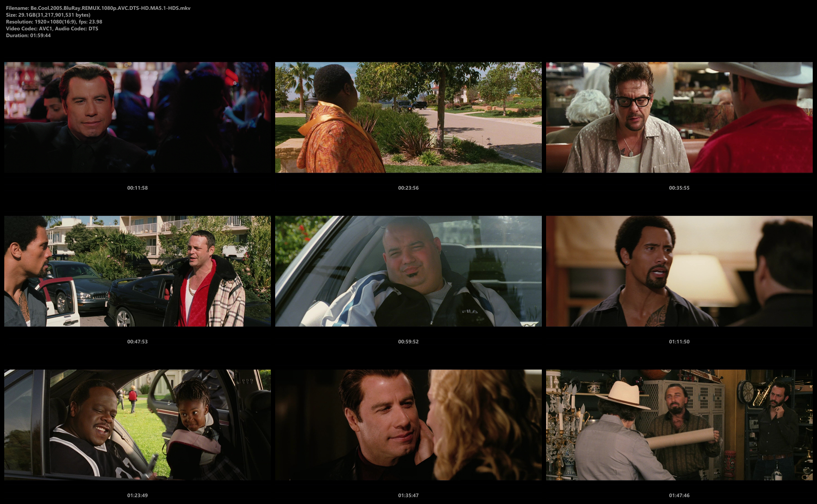Screen dimensions: 817x504
Task: Click the Filename line with the .mkv name
Action: [98, 8]
